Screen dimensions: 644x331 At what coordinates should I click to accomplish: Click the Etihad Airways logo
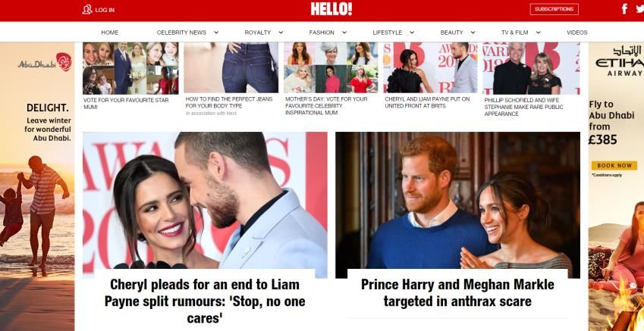click(x=620, y=61)
